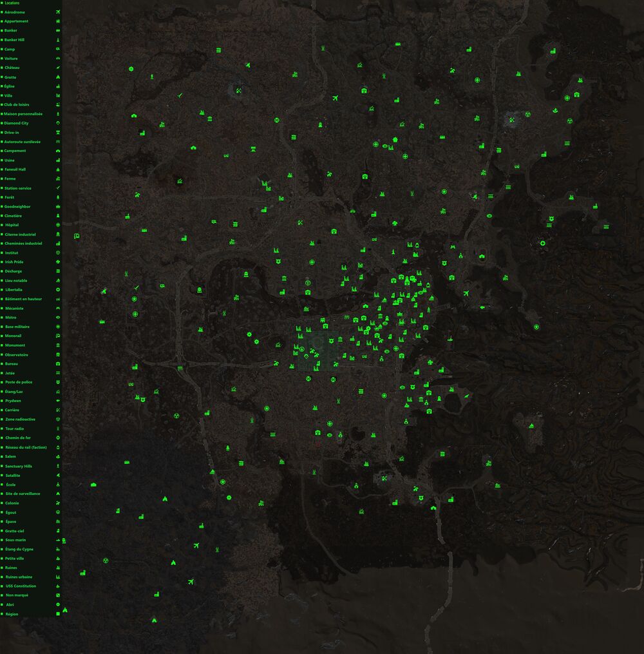The width and height of the screenshot is (644, 654).
Task: Select the Base militaire star icon in legend
Action: pyautogui.click(x=58, y=327)
